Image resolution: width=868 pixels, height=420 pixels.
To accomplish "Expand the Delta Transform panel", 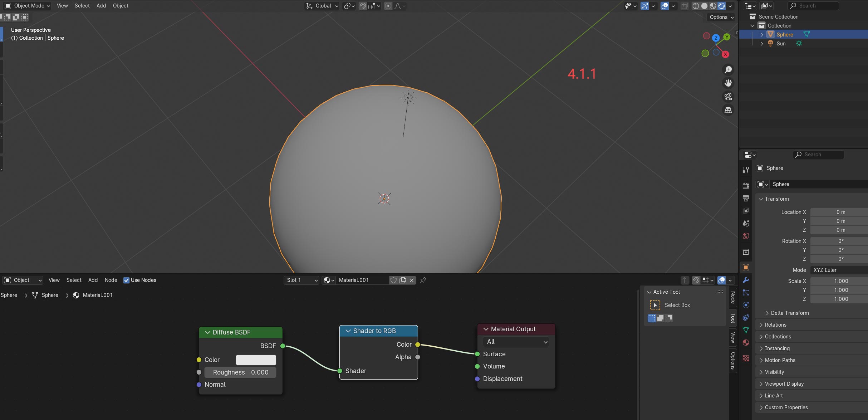I will tap(790, 313).
